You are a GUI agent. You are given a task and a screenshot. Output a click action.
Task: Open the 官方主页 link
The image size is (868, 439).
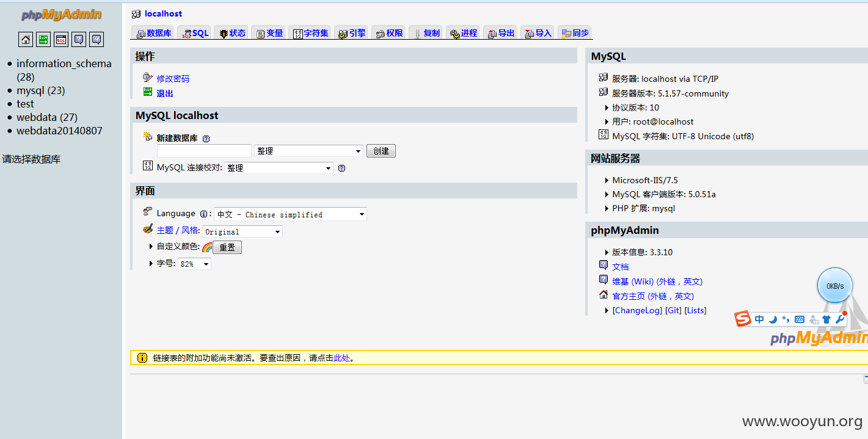(653, 296)
